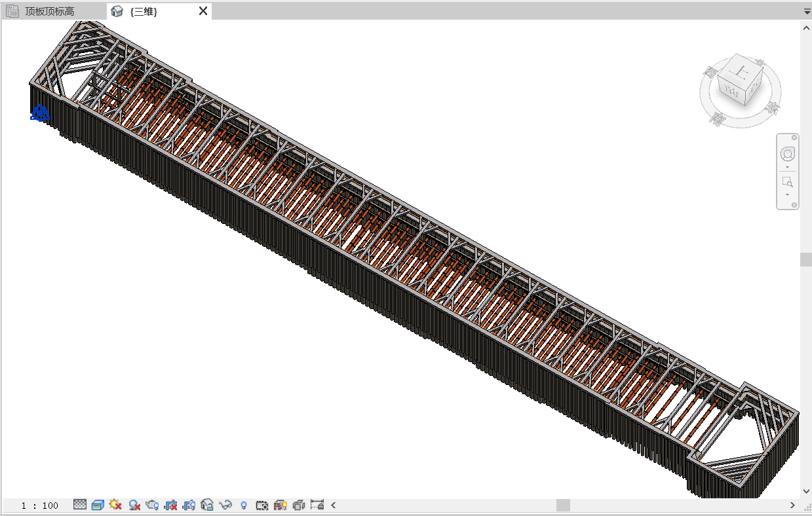Open the Detail Level options icon

tap(80, 505)
